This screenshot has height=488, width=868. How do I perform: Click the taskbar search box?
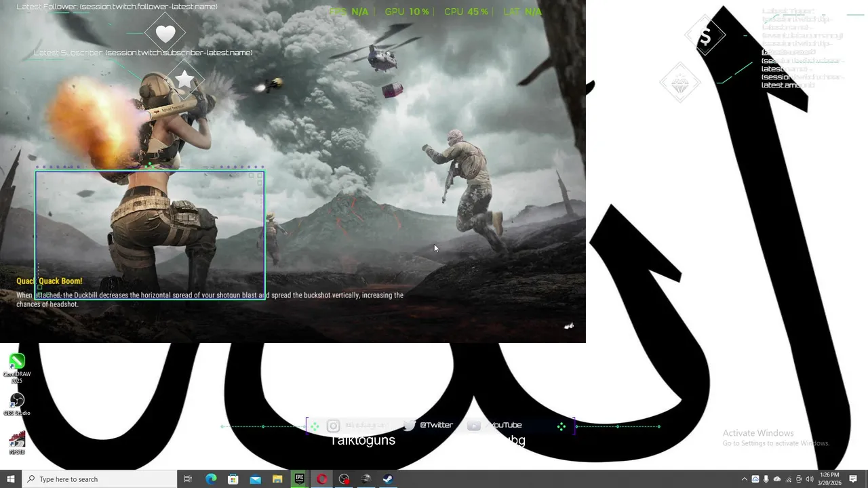(x=100, y=479)
